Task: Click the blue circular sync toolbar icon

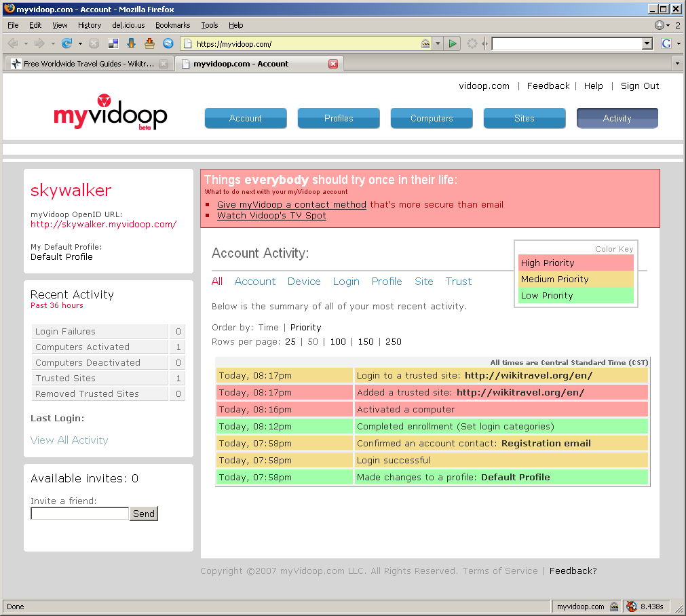Action: pyautogui.click(x=168, y=43)
